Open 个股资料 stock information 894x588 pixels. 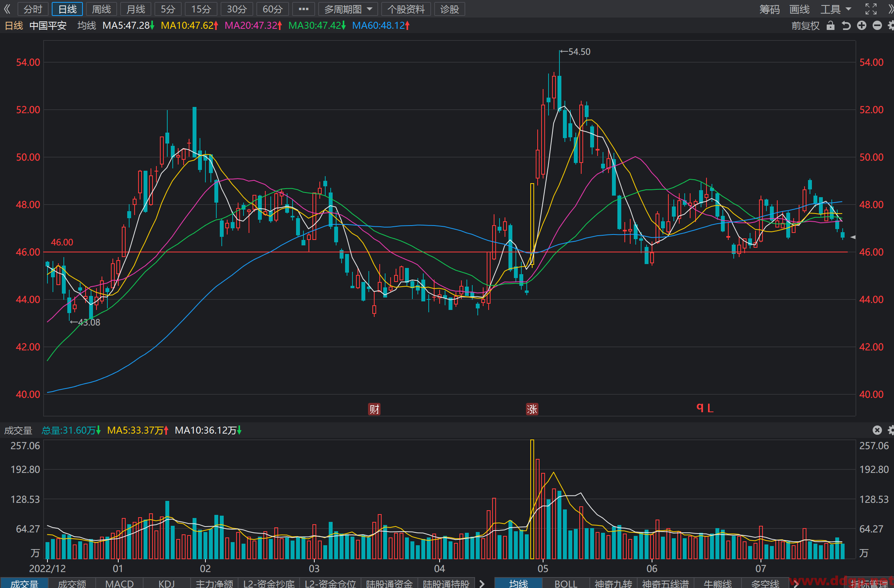(x=406, y=9)
